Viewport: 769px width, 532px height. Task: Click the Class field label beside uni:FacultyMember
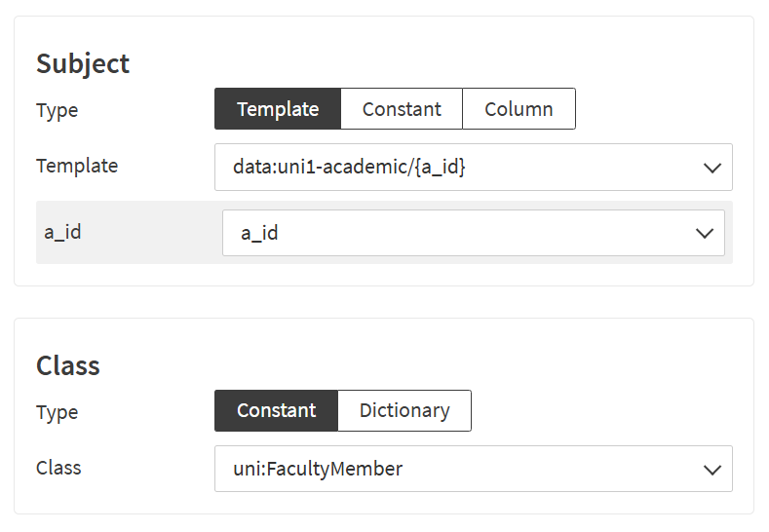(58, 468)
